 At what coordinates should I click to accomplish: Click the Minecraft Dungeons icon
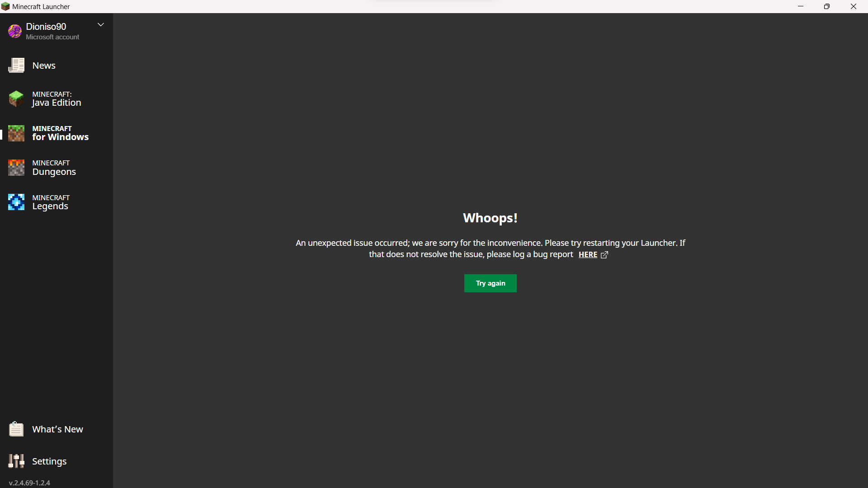(x=16, y=168)
